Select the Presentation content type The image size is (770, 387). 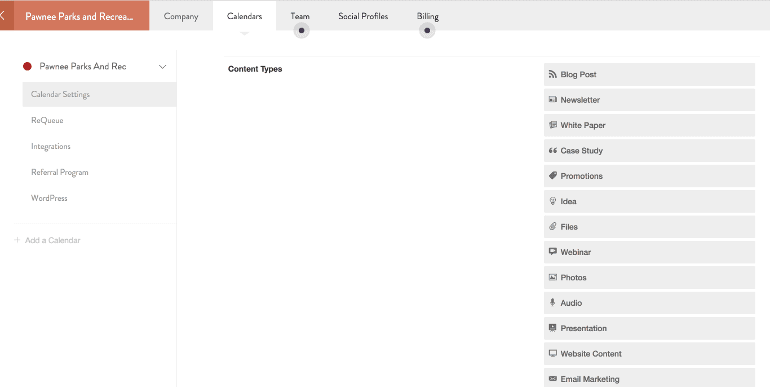(x=649, y=328)
